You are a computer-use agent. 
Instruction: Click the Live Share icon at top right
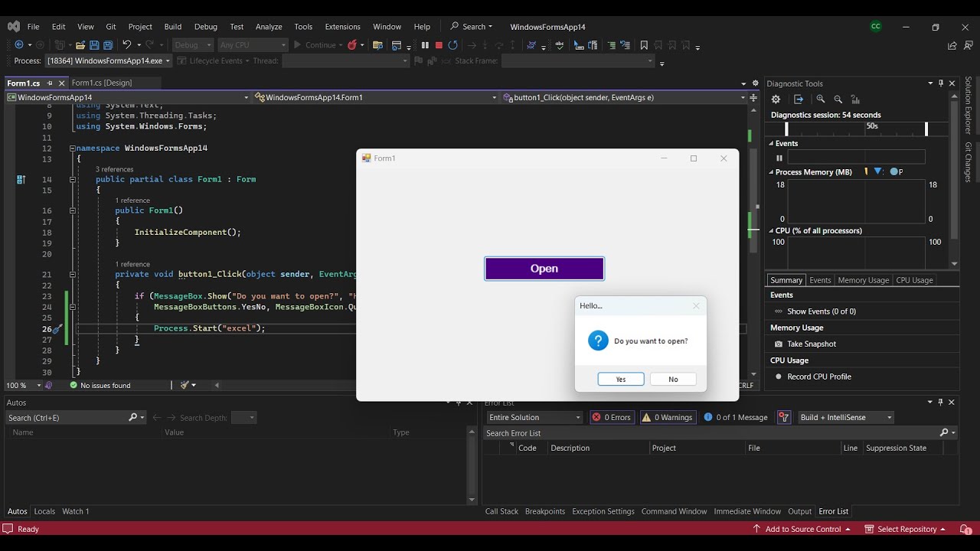pyautogui.click(x=952, y=45)
